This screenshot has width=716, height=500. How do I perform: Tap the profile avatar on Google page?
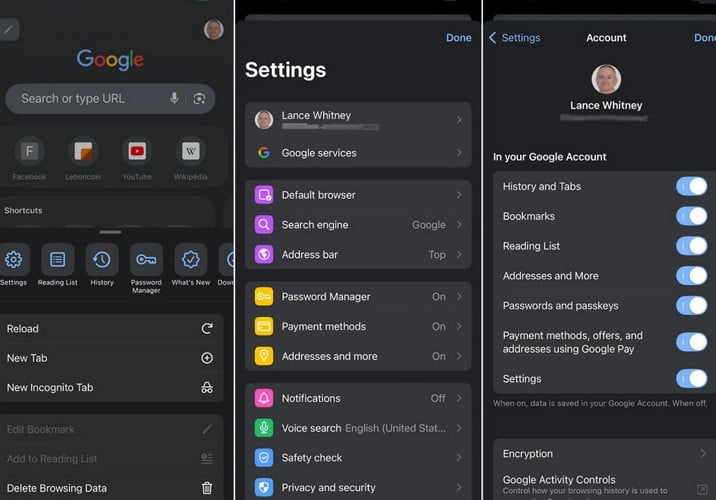[x=214, y=30]
